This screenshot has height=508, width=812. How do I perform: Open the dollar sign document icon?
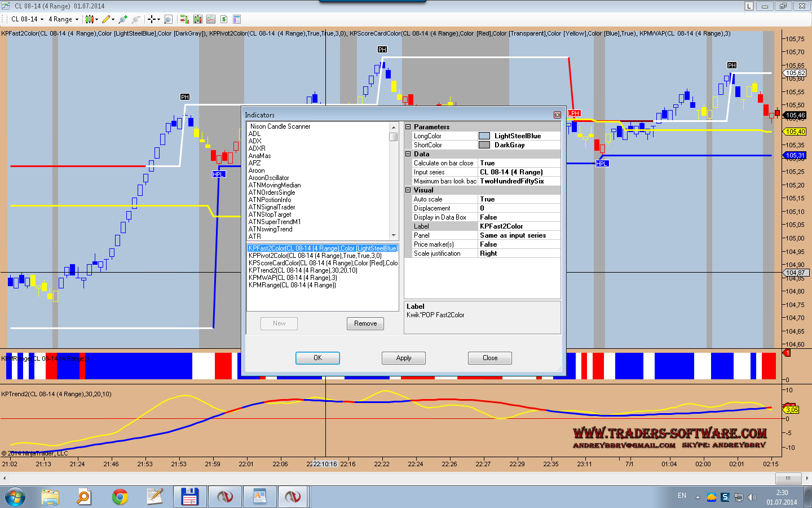tap(224, 19)
